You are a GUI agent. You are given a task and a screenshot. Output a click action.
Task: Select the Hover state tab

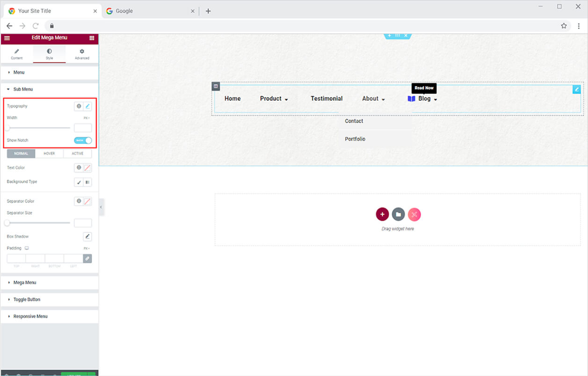[49, 153]
